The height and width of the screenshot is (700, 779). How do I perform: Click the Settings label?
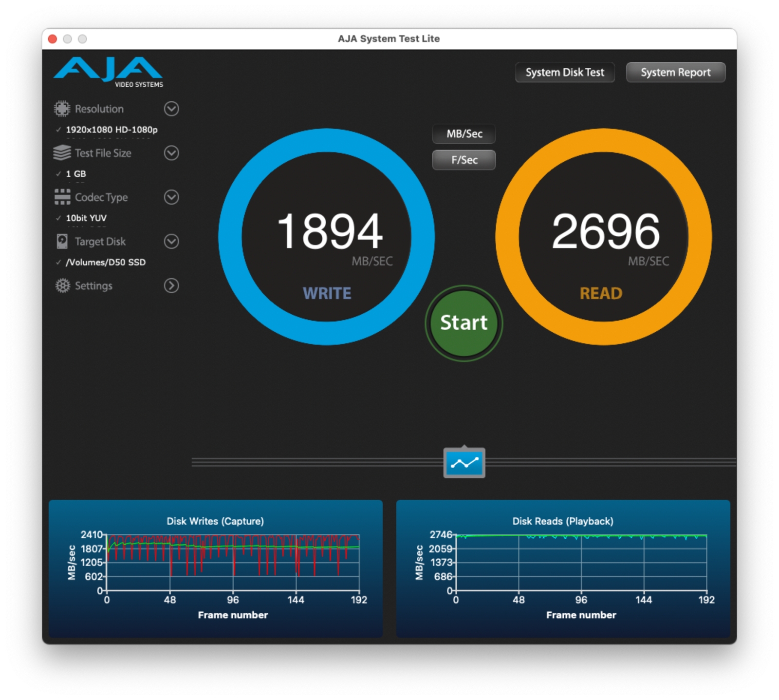pyautogui.click(x=93, y=286)
